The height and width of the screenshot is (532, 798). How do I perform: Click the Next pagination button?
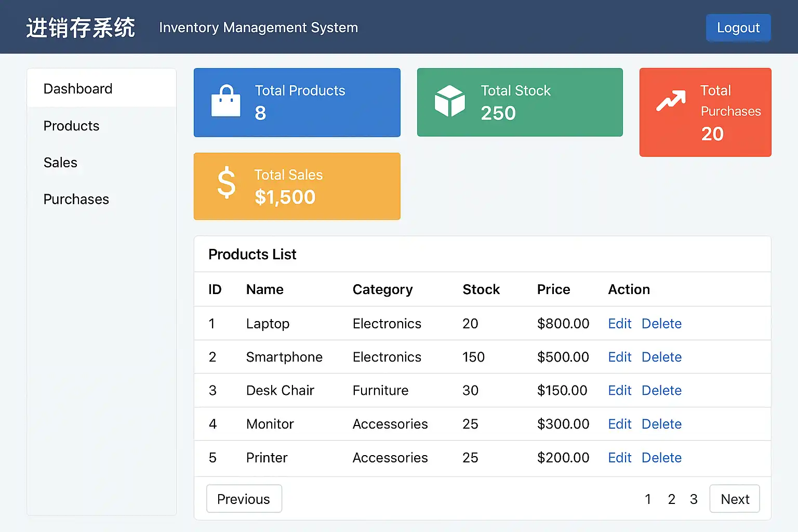coord(735,499)
